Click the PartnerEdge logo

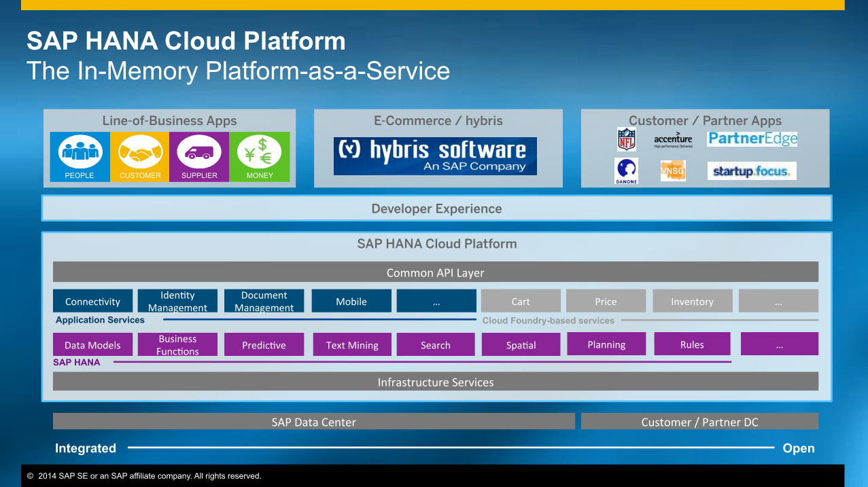pos(752,139)
